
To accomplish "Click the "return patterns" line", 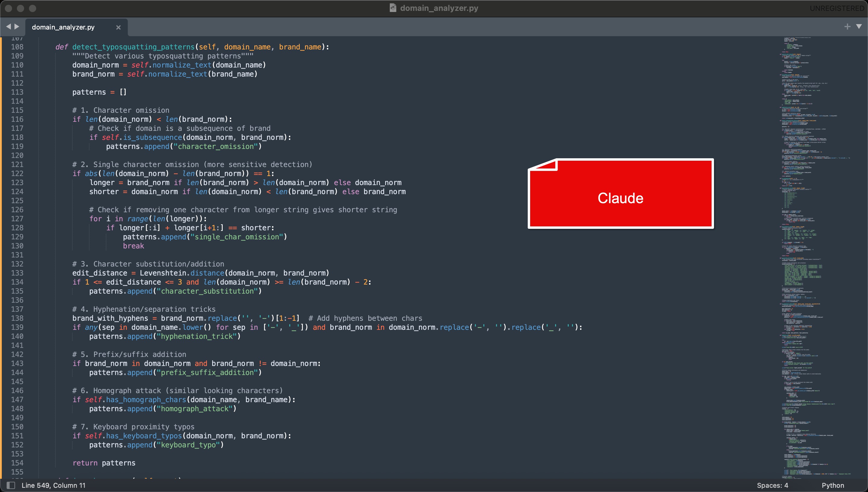I will 104,463.
